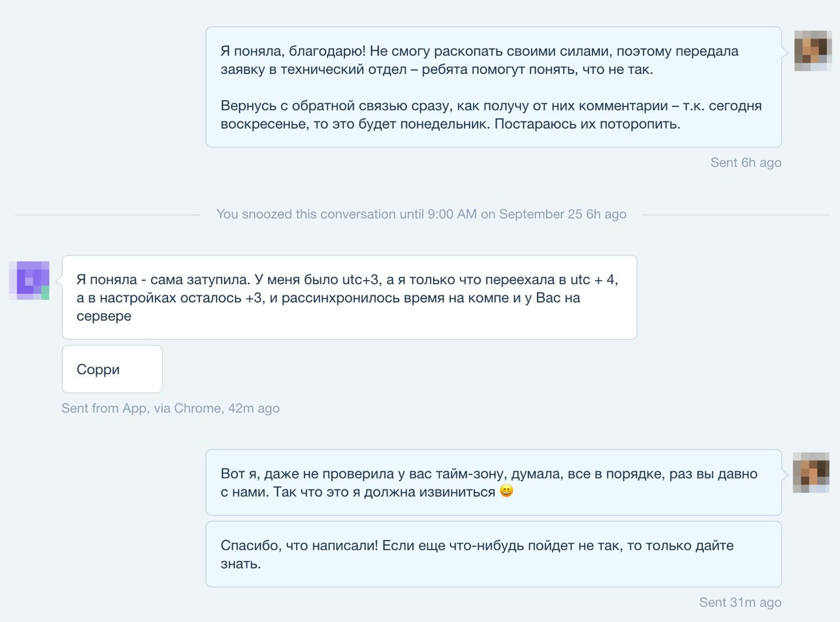This screenshot has height=622, width=840.
Task: Click the 'Sent 6h ago' timestamp
Action: 745,163
